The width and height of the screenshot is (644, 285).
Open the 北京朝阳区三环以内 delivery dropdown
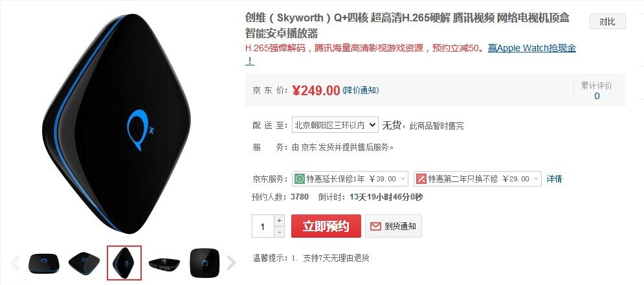pos(335,125)
